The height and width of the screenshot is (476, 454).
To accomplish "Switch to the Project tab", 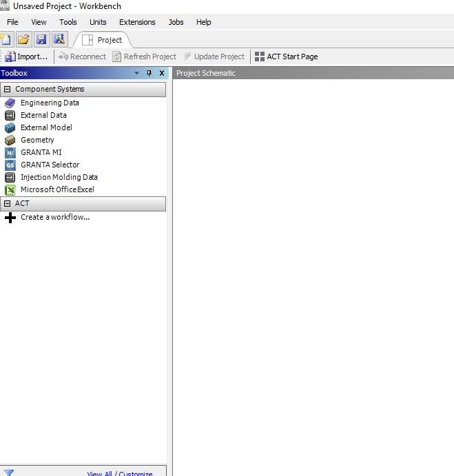I will 103,40.
